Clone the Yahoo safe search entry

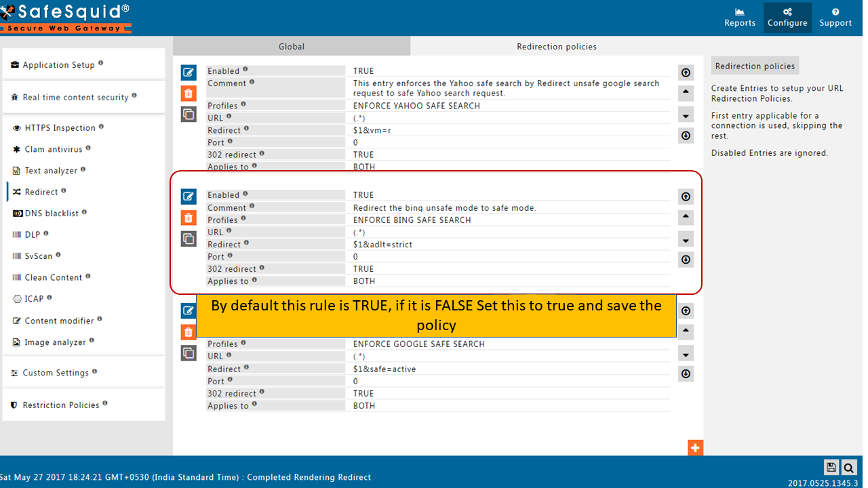189,115
